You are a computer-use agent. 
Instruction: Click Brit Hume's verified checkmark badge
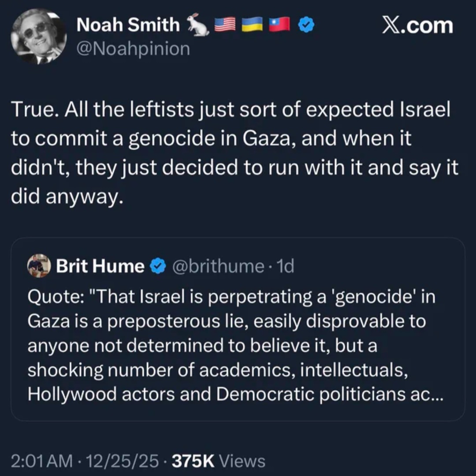coord(158,266)
